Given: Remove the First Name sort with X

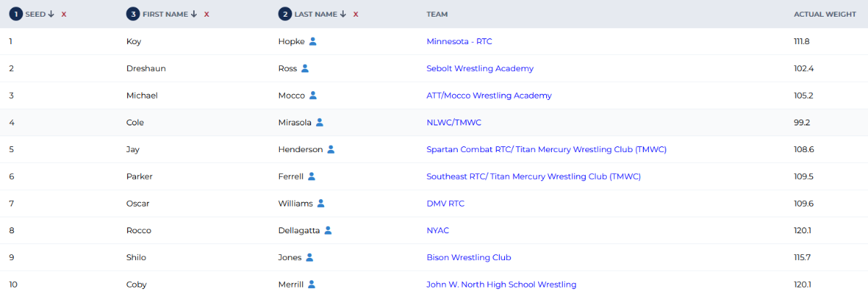Looking at the screenshot, I should point(207,14).
